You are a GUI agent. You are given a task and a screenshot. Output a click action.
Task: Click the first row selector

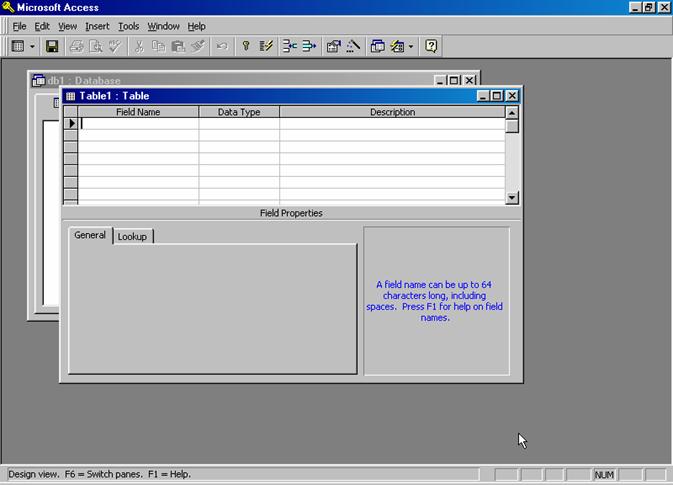coord(71,125)
